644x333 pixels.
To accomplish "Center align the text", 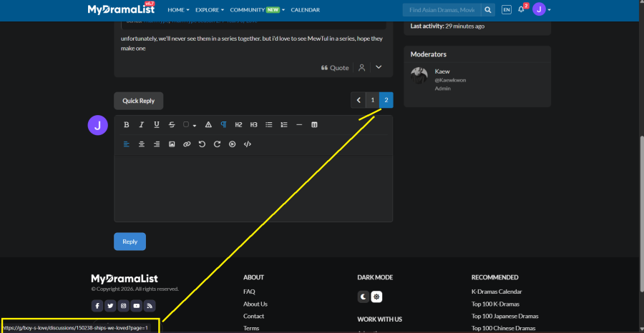I will [x=141, y=144].
